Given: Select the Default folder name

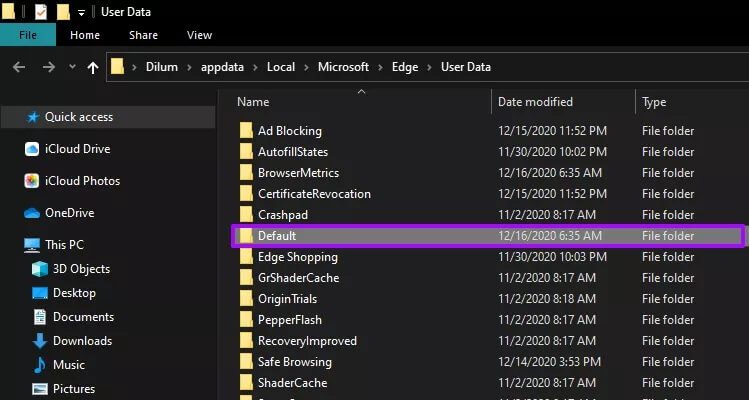Looking at the screenshot, I should coord(277,236).
